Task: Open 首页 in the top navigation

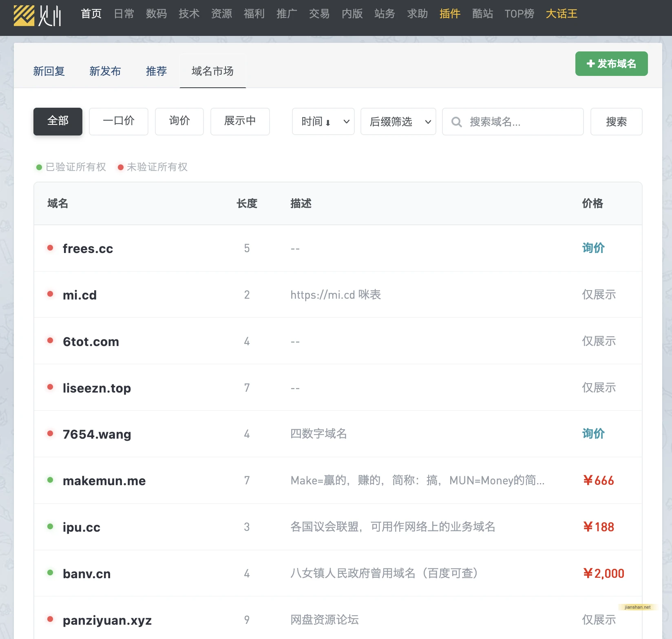Action: [x=91, y=14]
